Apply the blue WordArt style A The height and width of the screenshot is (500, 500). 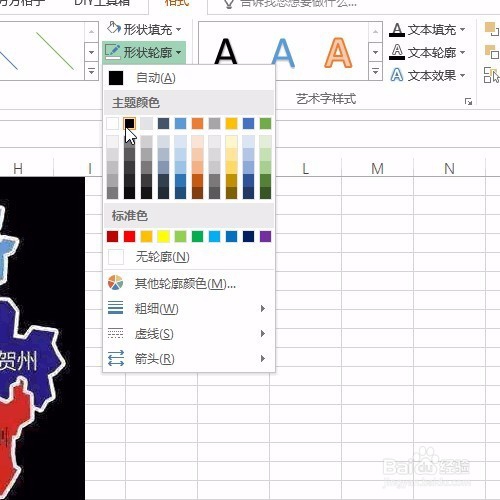tap(283, 52)
